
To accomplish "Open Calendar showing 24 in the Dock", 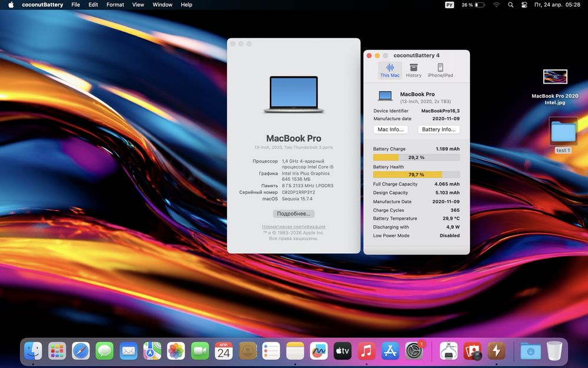I will (223, 352).
